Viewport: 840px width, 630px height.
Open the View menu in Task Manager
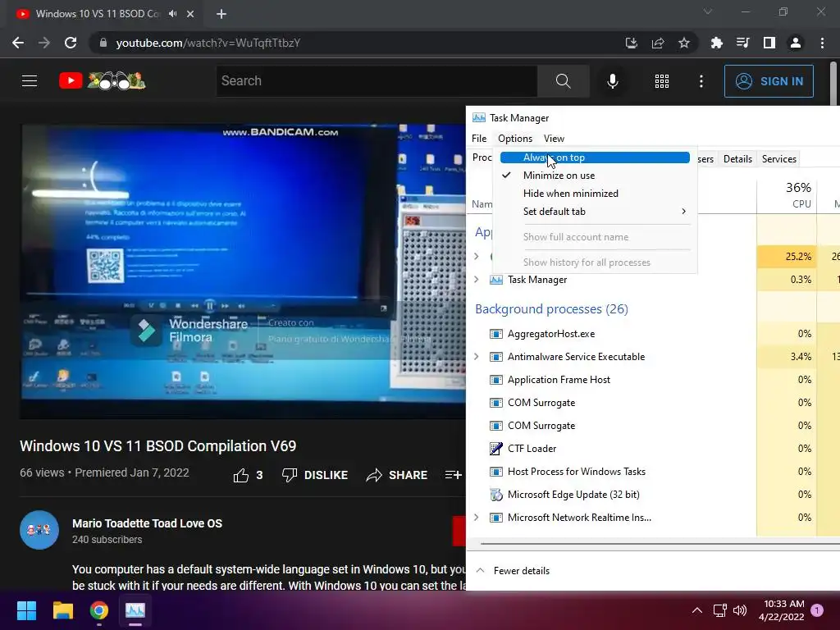(x=554, y=139)
